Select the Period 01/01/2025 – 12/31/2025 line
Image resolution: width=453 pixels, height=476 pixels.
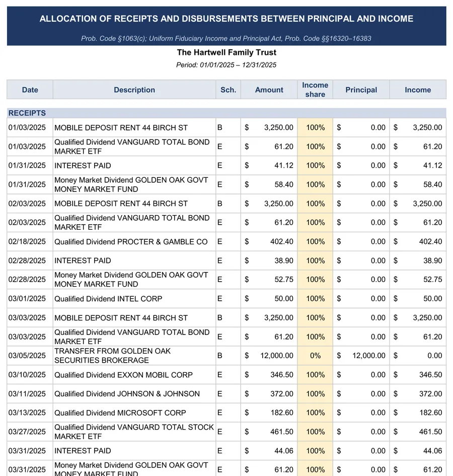point(226,65)
